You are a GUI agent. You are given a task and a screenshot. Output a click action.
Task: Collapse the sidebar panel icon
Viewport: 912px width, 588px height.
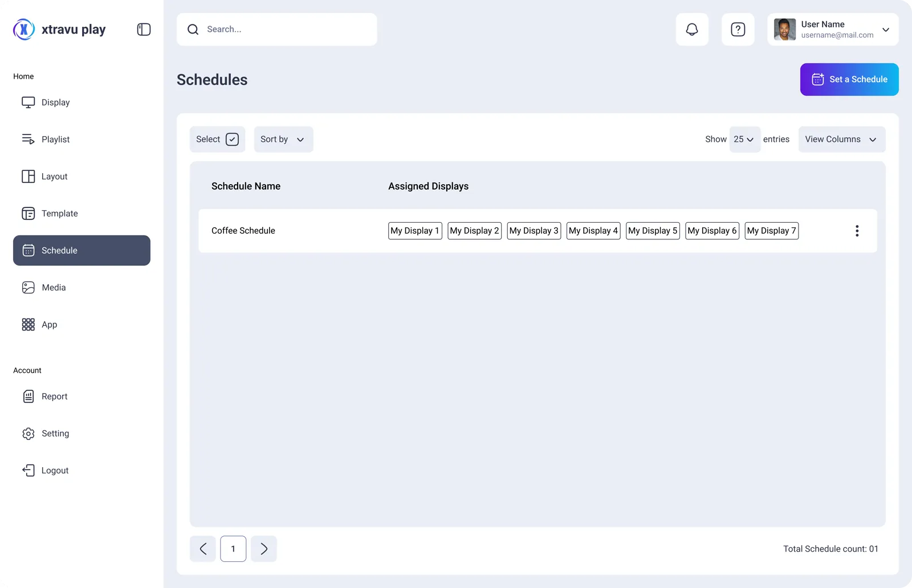click(144, 30)
